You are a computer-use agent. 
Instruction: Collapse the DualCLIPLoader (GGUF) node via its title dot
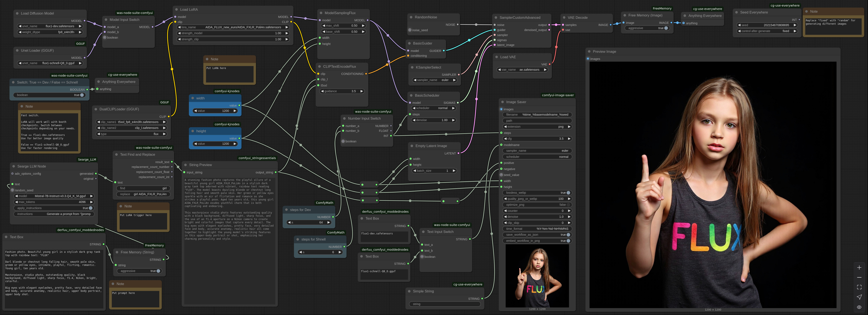click(96, 109)
